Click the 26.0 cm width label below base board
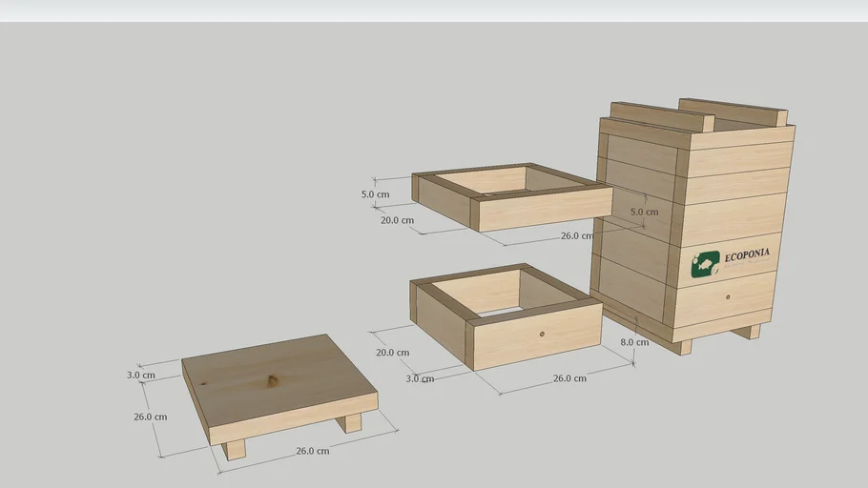This screenshot has height=488, width=868. click(312, 451)
